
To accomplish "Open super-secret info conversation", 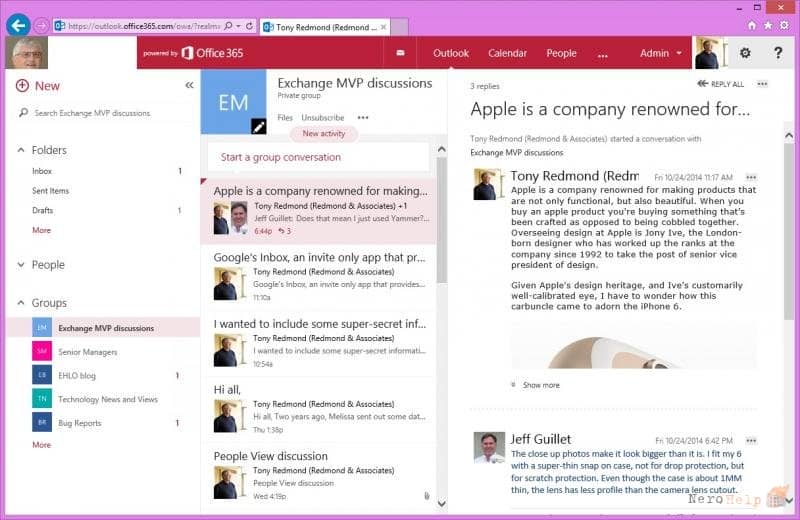I will coord(318,344).
